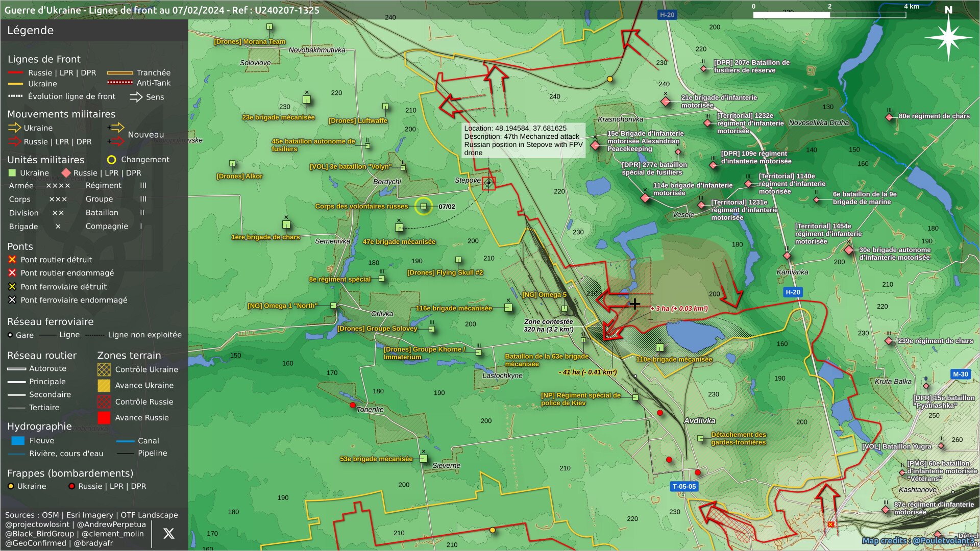Click the '- 41 ha (- 0.41 km²)' label

(x=587, y=372)
